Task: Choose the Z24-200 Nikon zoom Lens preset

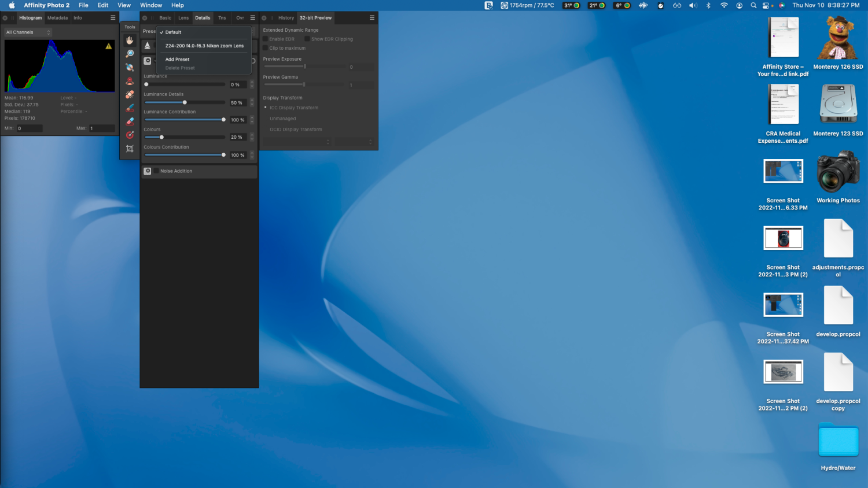Action: coord(204,46)
